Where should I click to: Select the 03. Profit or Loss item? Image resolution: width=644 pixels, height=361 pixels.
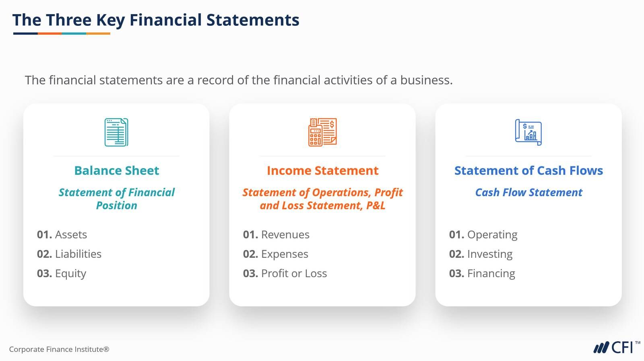click(285, 273)
